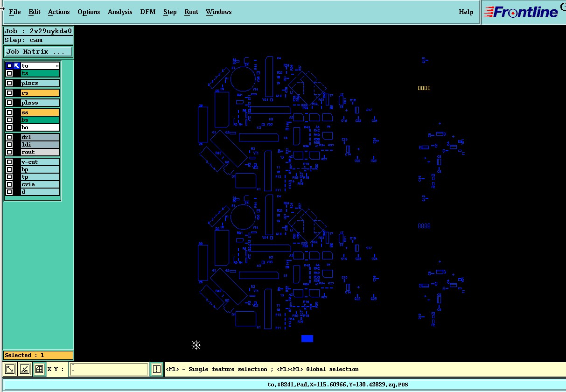Select the orange 'ss' layer name
Screen dimensions: 566x392
pyautogui.click(x=40, y=112)
